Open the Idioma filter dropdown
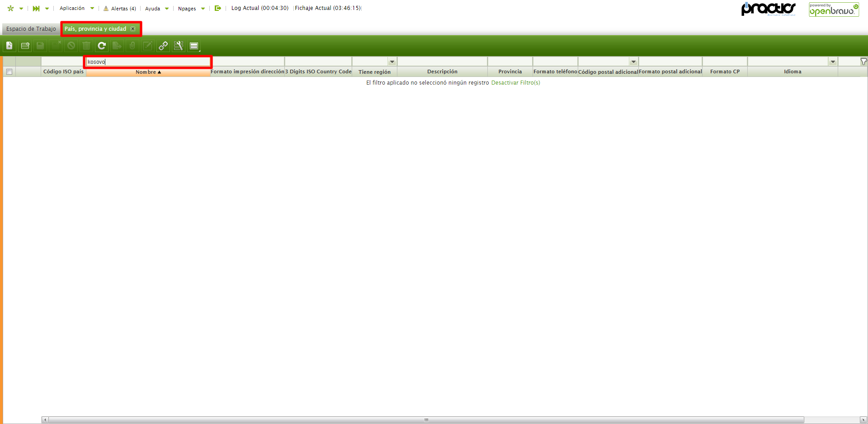 (x=833, y=62)
